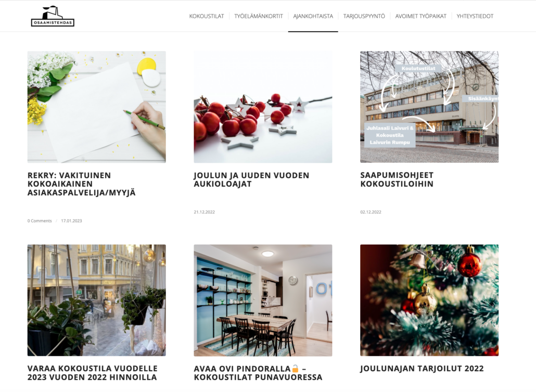Open Joulun ja uuden vuoden aukioloajat article

(251, 180)
